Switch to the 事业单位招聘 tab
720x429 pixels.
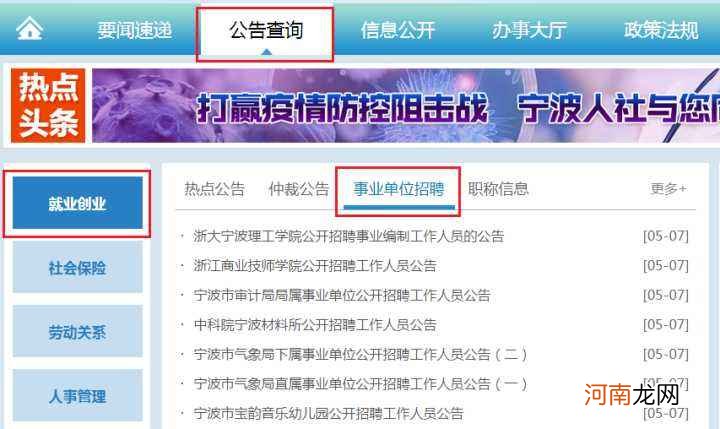click(x=399, y=189)
